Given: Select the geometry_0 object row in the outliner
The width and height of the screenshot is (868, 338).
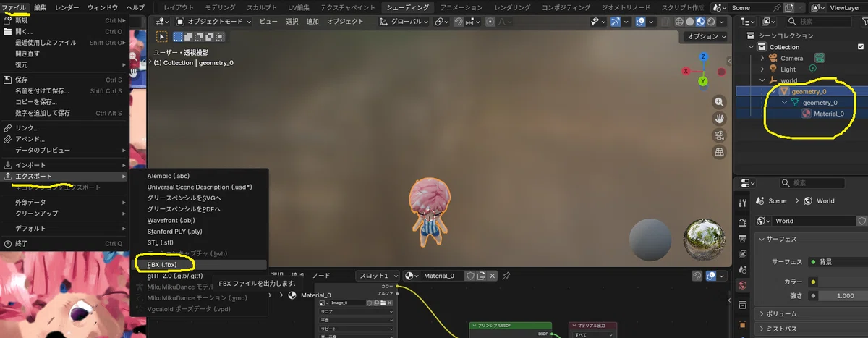Looking at the screenshot, I should (x=801, y=91).
